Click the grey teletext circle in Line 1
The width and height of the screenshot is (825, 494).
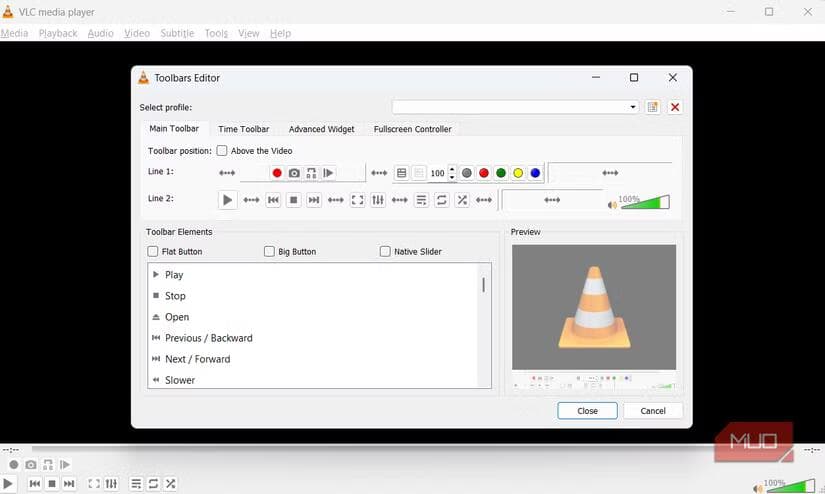pyautogui.click(x=467, y=173)
